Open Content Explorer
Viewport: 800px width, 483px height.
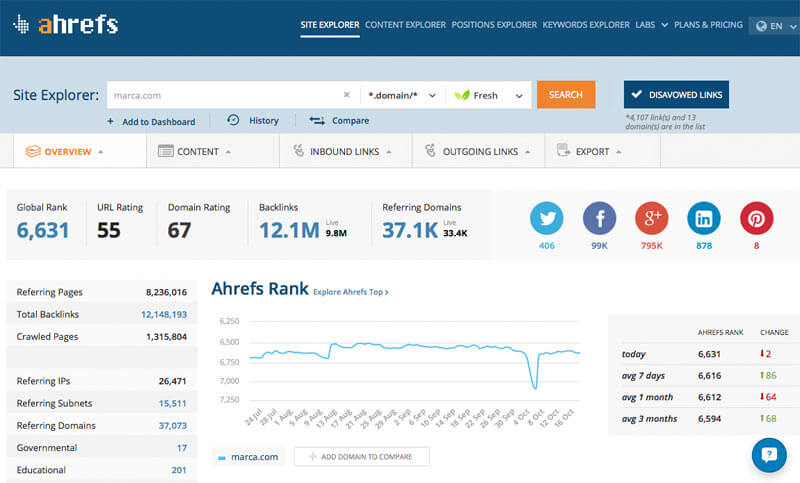tap(405, 24)
